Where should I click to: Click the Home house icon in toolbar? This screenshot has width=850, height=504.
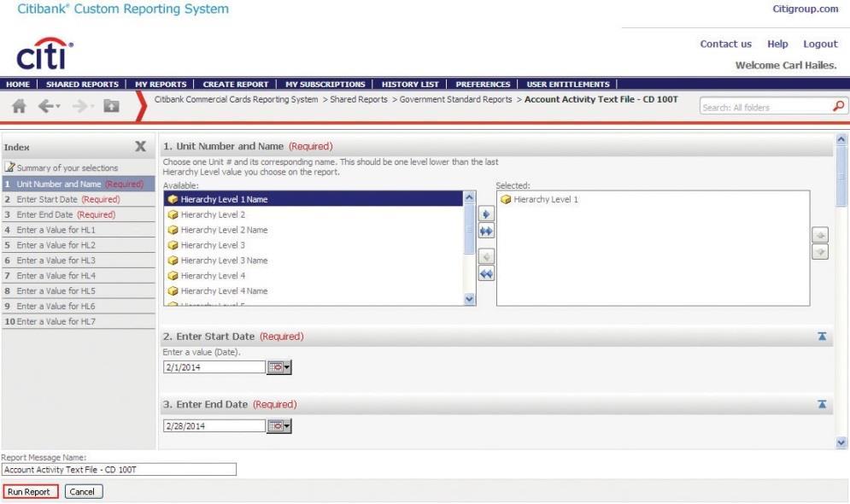pyautogui.click(x=19, y=106)
